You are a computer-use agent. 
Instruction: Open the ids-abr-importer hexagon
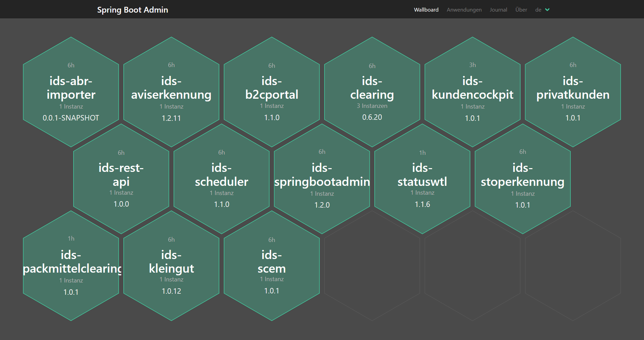[x=71, y=92]
